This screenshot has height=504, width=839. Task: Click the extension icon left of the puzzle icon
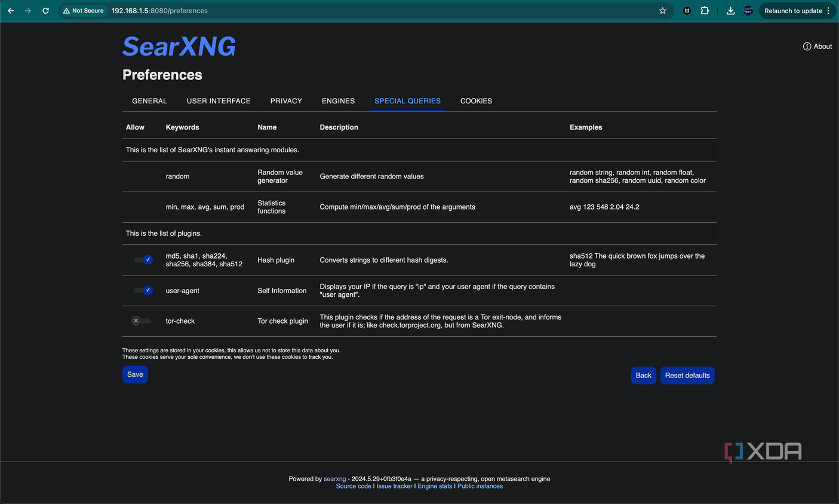(687, 11)
